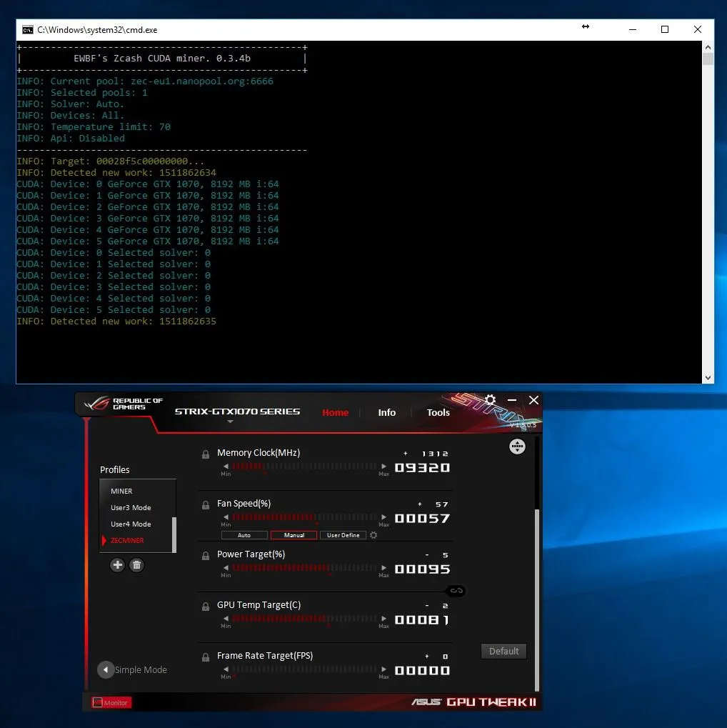
Task: Select the User4 Mode profile
Action: (131, 524)
